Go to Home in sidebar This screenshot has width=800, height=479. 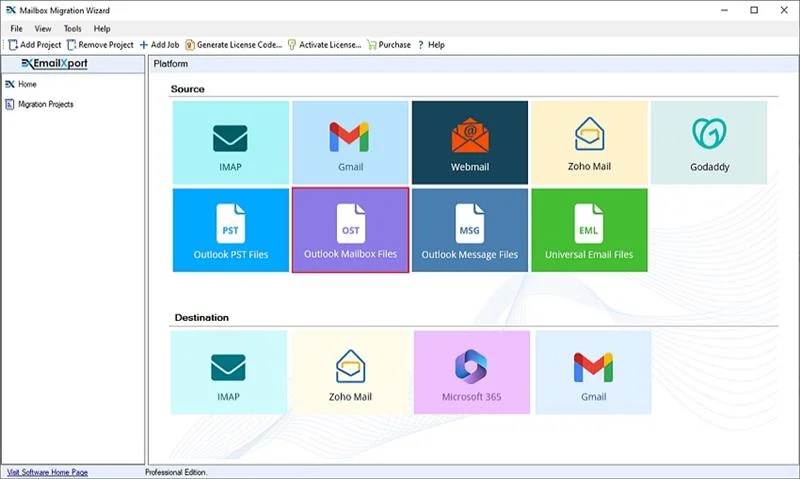click(21, 84)
